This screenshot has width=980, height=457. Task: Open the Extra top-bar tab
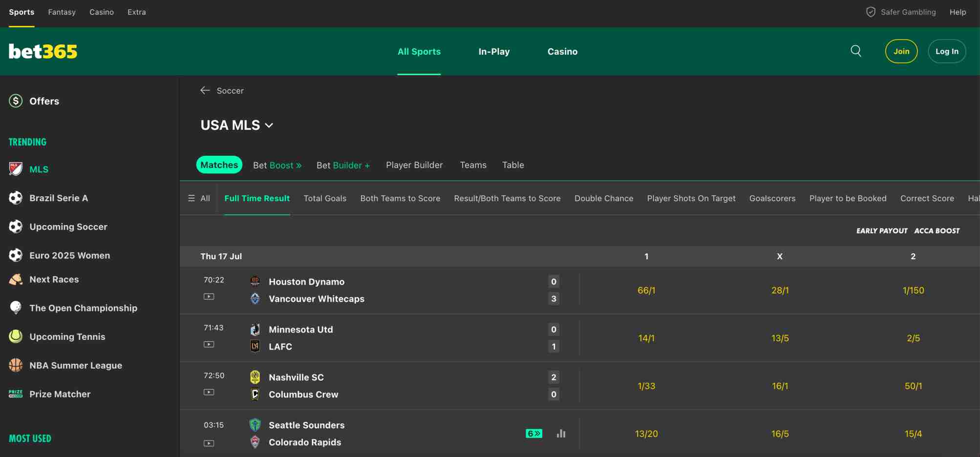(x=137, y=12)
